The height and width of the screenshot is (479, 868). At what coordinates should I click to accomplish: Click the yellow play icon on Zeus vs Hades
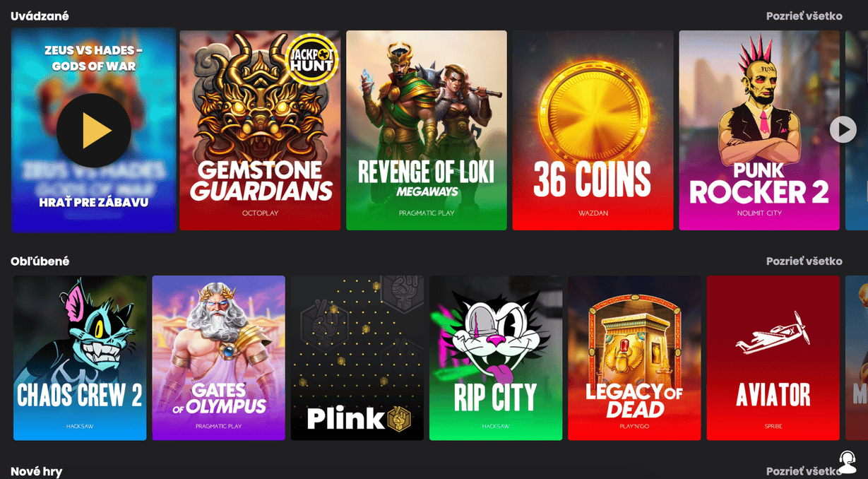tap(94, 131)
